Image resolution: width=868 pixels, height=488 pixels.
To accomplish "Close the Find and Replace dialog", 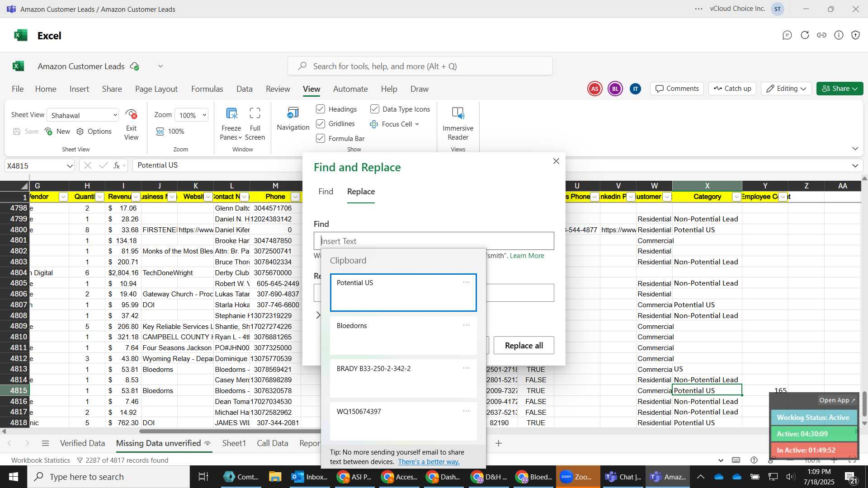I will 556,161.
